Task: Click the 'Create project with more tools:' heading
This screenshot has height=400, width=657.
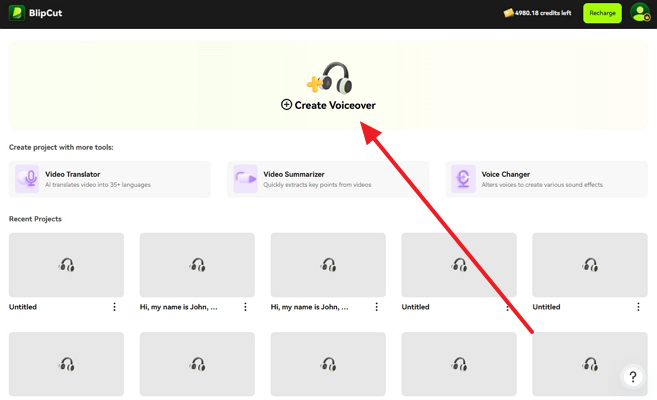Action: click(61, 147)
